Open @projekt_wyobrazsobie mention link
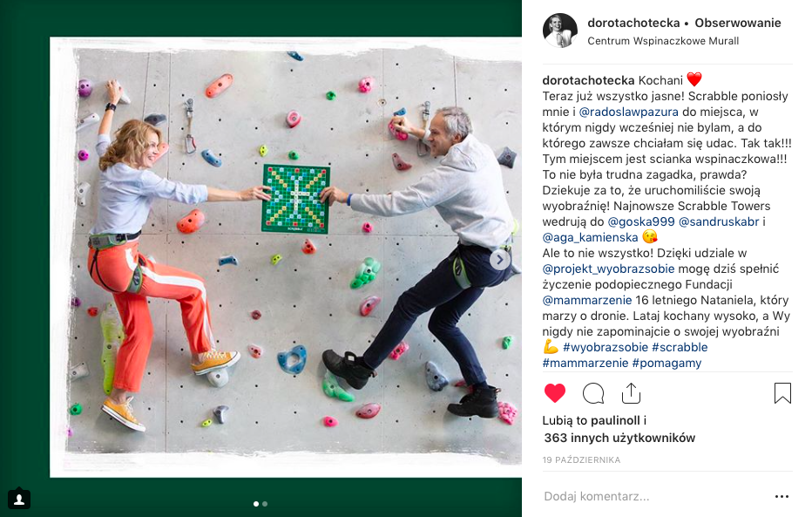The image size is (812, 517). click(x=608, y=269)
